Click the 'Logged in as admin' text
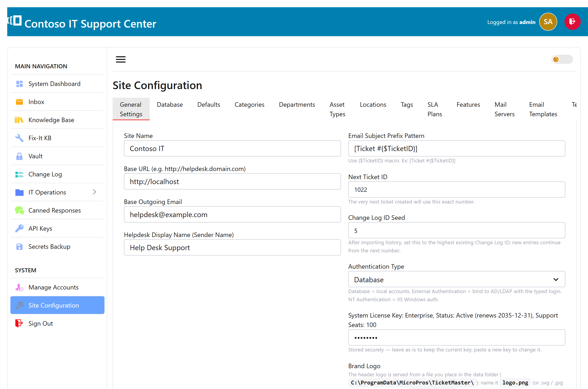Viewport: 588px width, 389px height. pos(511,22)
